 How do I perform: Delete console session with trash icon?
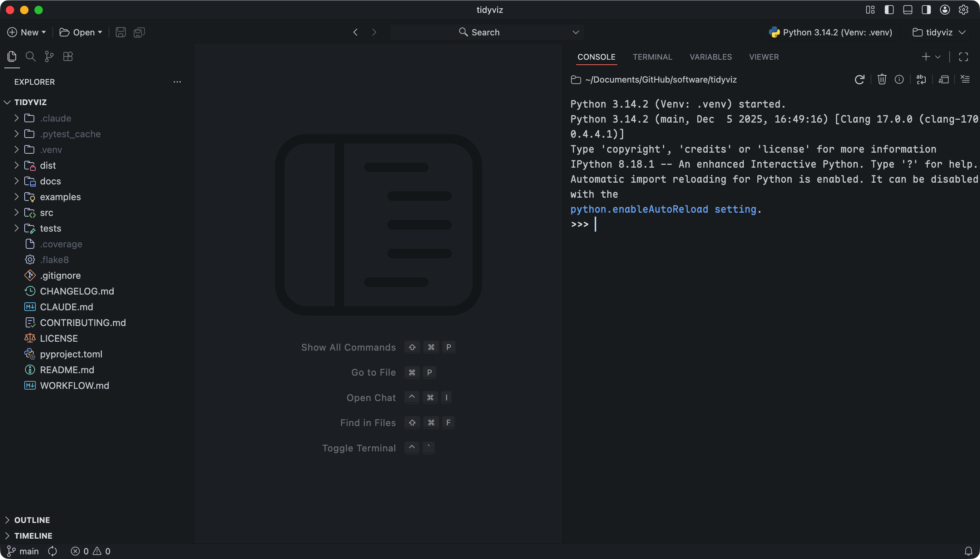pyautogui.click(x=882, y=79)
